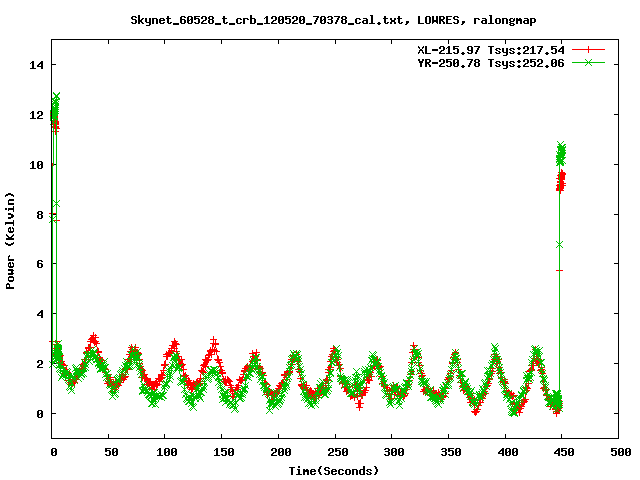This screenshot has width=640, height=480.
Task: Click the green data cluster near 450 seconds
Action: pyautogui.click(x=561, y=154)
